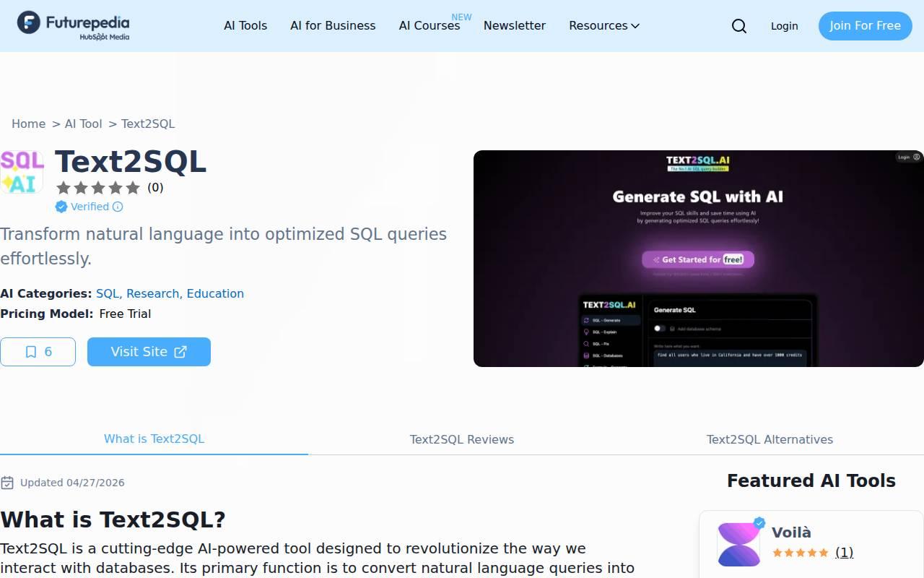Go to AI Tool breadcrumb link

[x=83, y=124]
